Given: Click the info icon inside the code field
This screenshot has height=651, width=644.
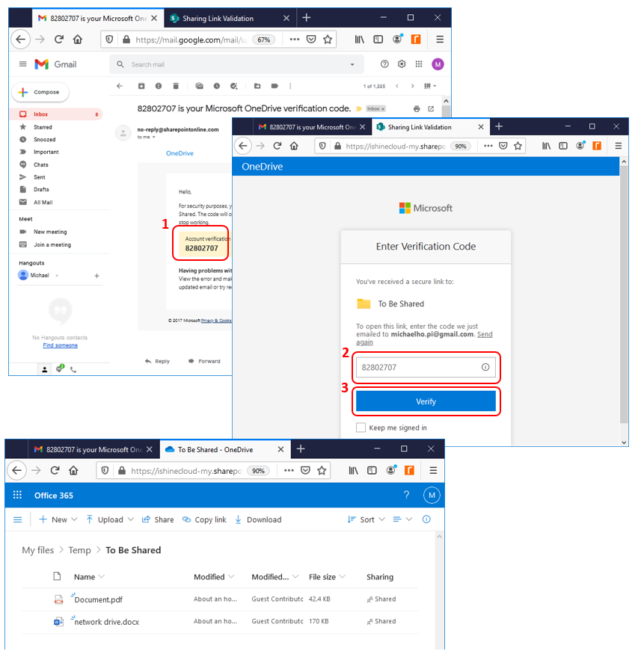Looking at the screenshot, I should coord(485,367).
